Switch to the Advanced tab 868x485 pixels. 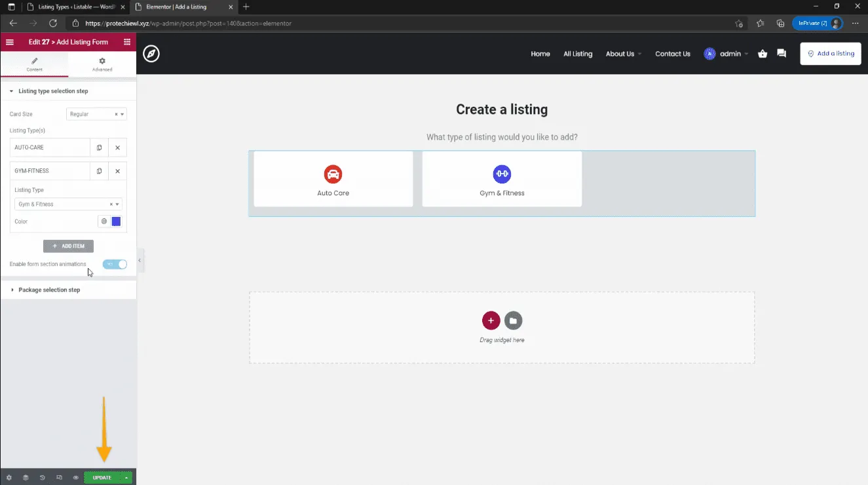pyautogui.click(x=102, y=64)
